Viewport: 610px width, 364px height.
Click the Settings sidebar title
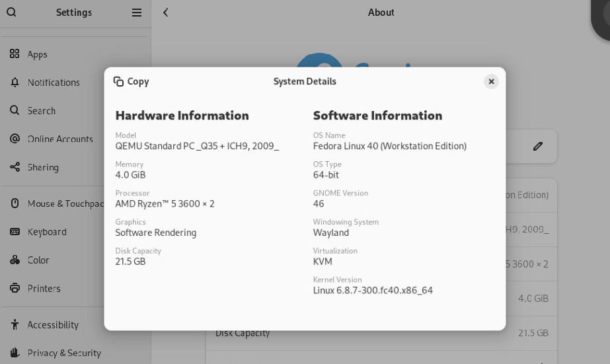[74, 13]
